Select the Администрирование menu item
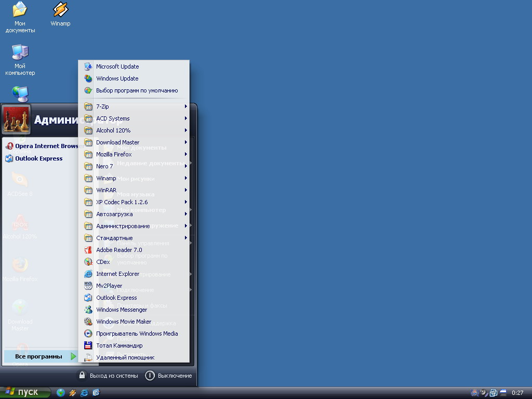The image size is (532, 399). [134, 226]
